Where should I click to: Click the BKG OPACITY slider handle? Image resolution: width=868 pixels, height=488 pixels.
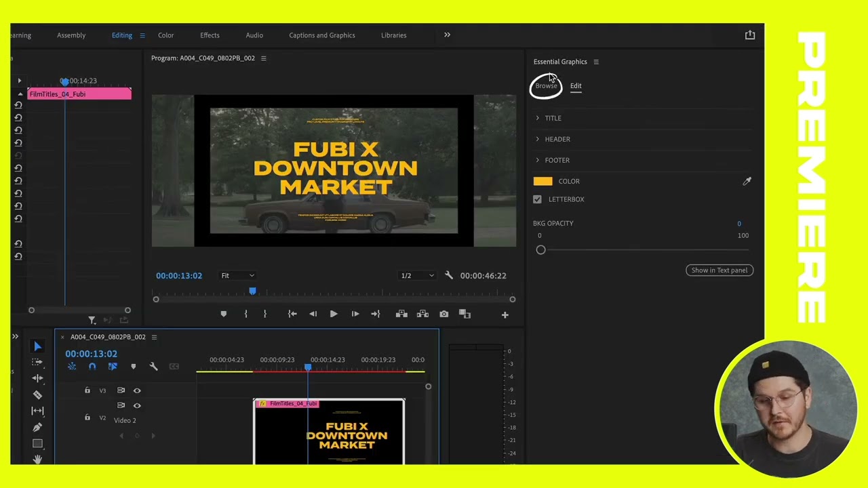pos(540,249)
